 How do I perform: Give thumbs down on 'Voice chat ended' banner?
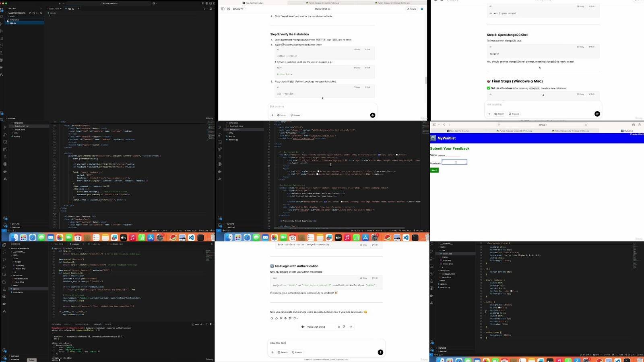coord(344,327)
